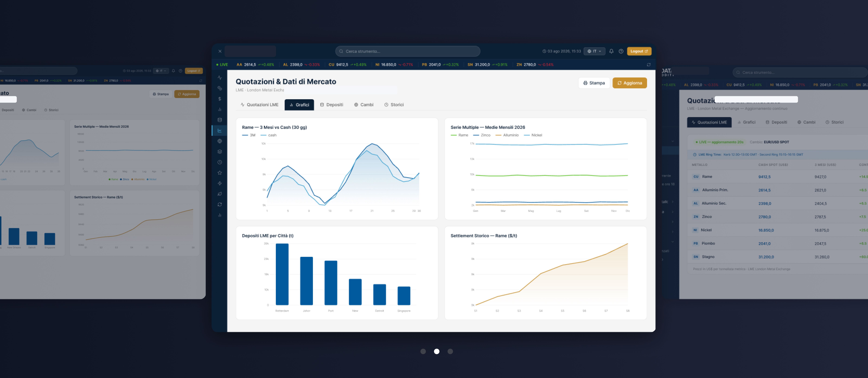Focus Cerca strumento search in center window
This screenshot has width=868, height=378.
click(x=408, y=51)
